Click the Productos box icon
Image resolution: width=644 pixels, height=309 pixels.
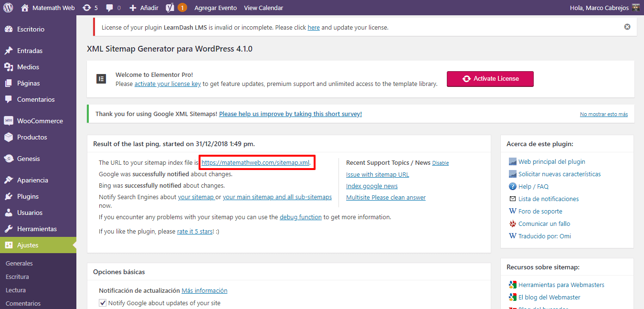pos(9,137)
